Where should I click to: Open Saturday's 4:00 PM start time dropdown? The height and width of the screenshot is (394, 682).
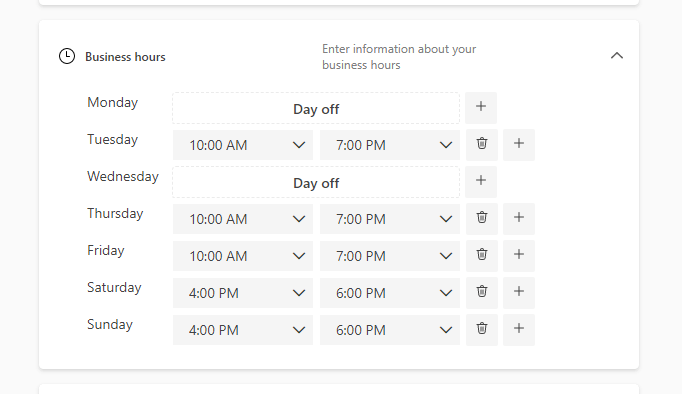[x=243, y=293]
